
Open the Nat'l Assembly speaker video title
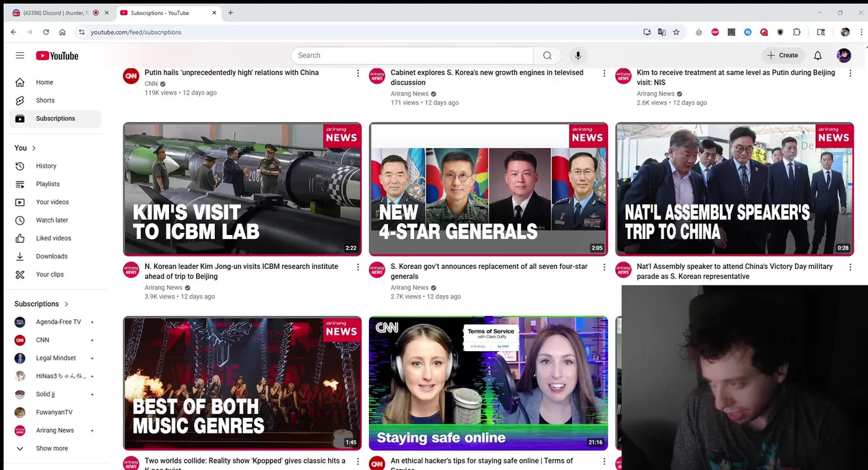(735, 272)
